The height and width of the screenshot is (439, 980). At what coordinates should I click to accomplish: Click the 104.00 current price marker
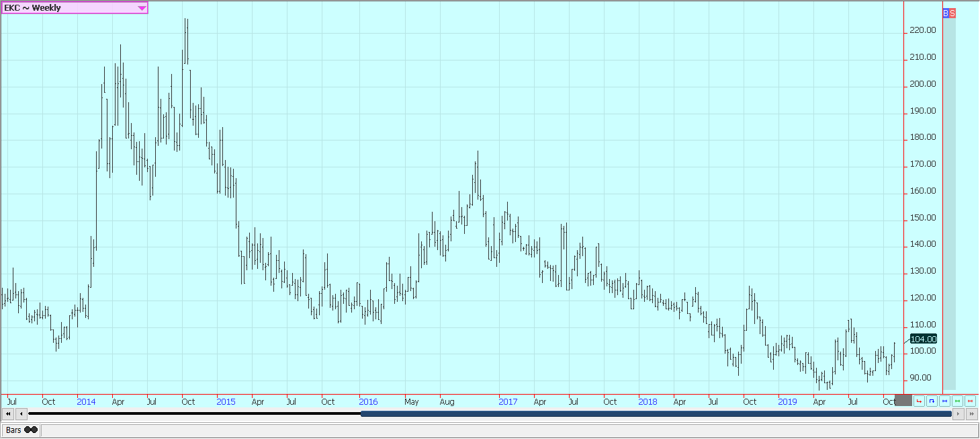(x=923, y=339)
